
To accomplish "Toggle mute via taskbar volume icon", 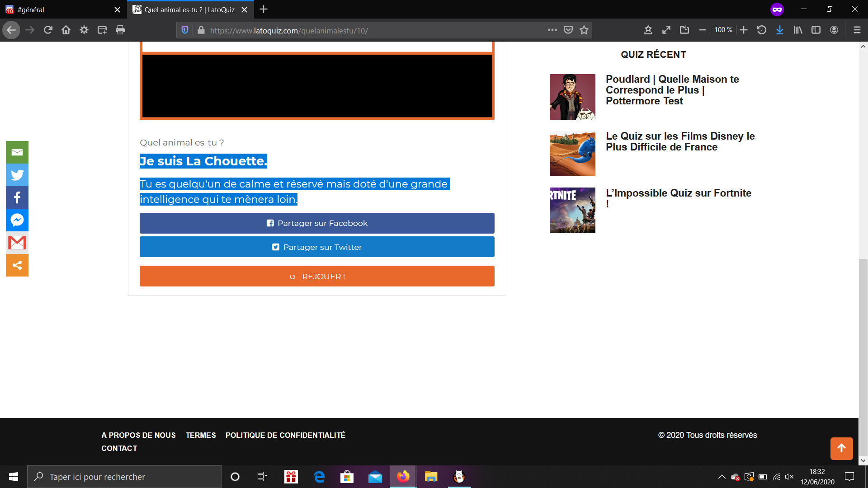I will click(789, 477).
